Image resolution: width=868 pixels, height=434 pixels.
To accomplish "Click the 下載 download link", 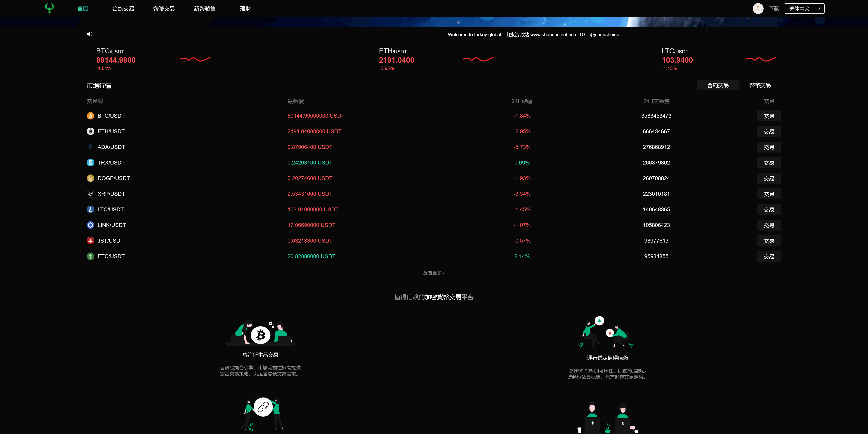I will [774, 8].
